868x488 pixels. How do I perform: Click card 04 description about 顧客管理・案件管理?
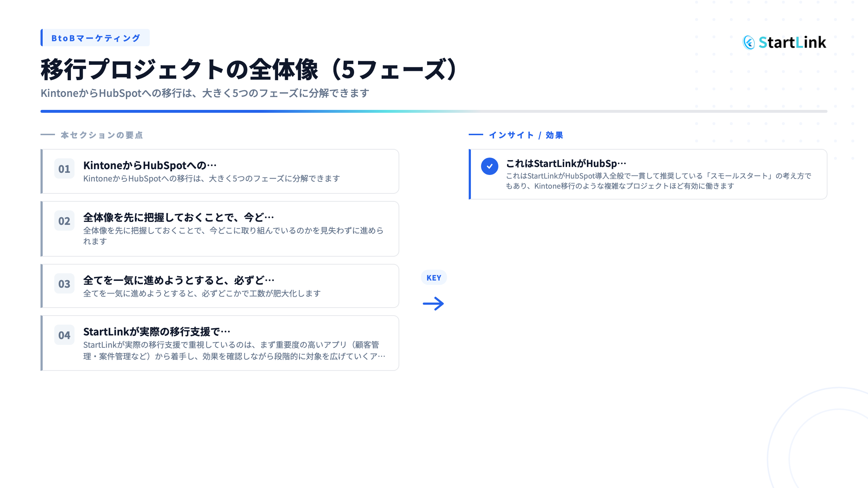point(234,351)
